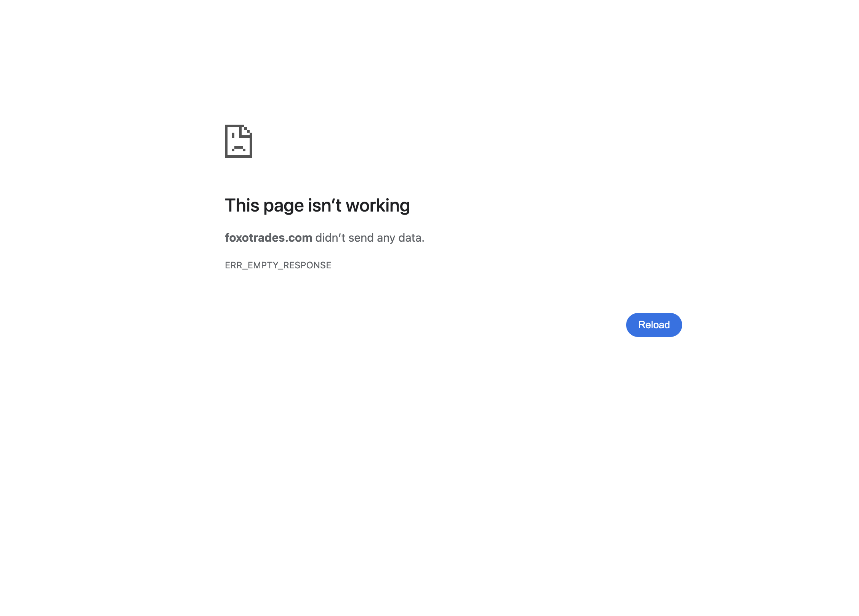Click the word "data." in the message

411,237
